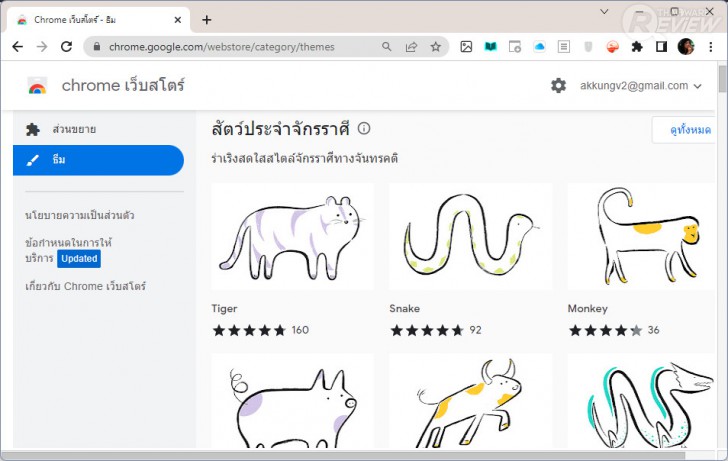Click the browser forward arrow

42,46
